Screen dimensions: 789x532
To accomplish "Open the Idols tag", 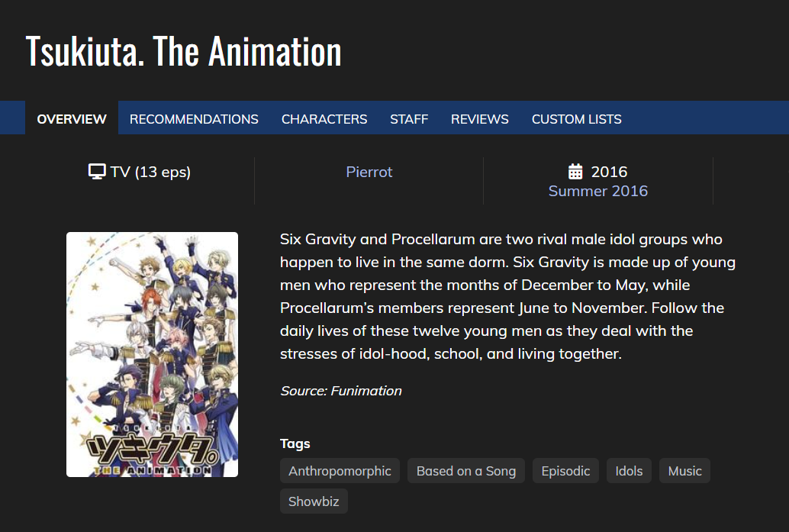I will 629,471.
